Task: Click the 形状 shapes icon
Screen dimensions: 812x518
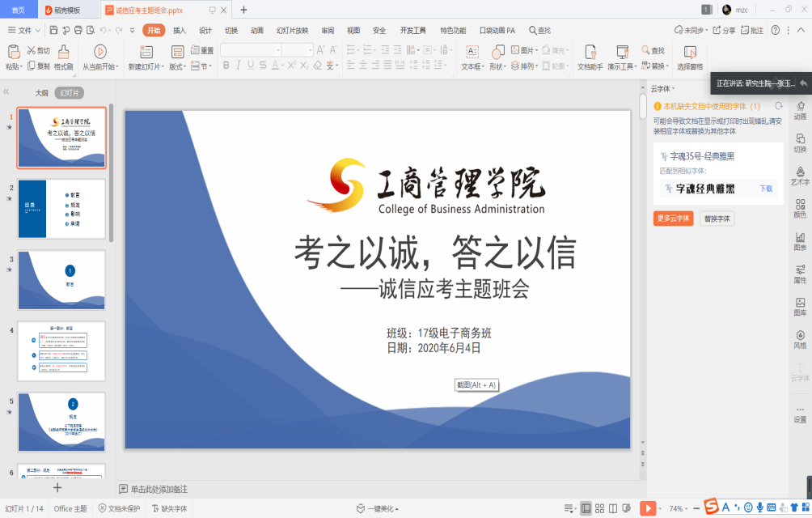Action: 497,51
